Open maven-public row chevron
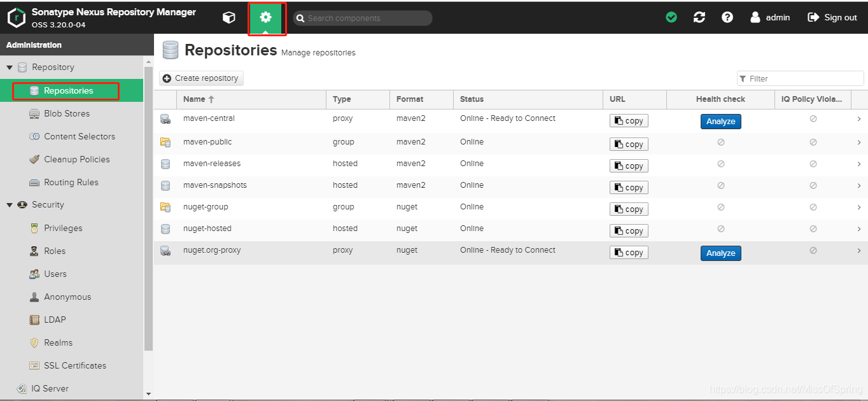 859,143
